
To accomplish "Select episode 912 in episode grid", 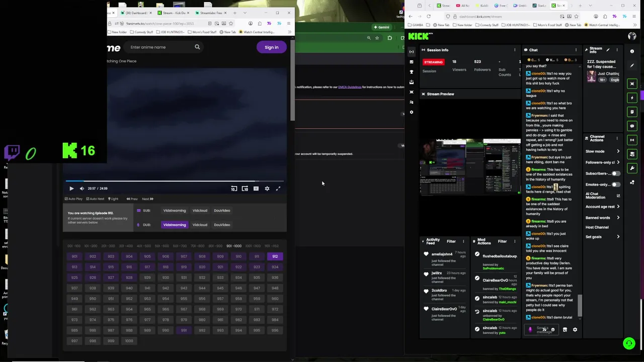I will [x=275, y=256].
